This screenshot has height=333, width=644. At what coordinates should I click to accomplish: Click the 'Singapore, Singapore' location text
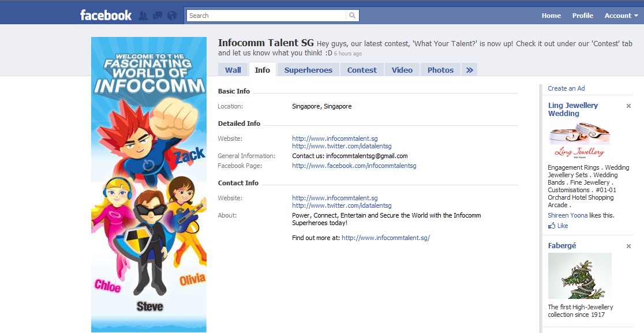[321, 106]
